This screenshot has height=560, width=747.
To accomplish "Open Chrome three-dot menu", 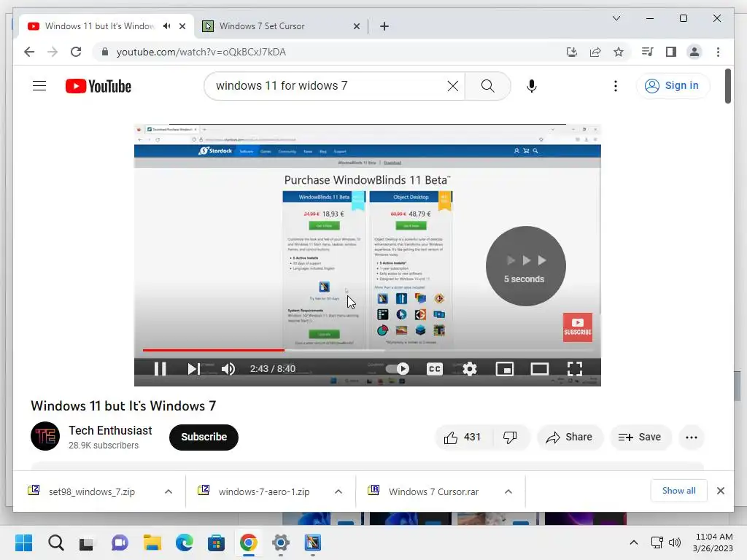I will click(x=718, y=52).
